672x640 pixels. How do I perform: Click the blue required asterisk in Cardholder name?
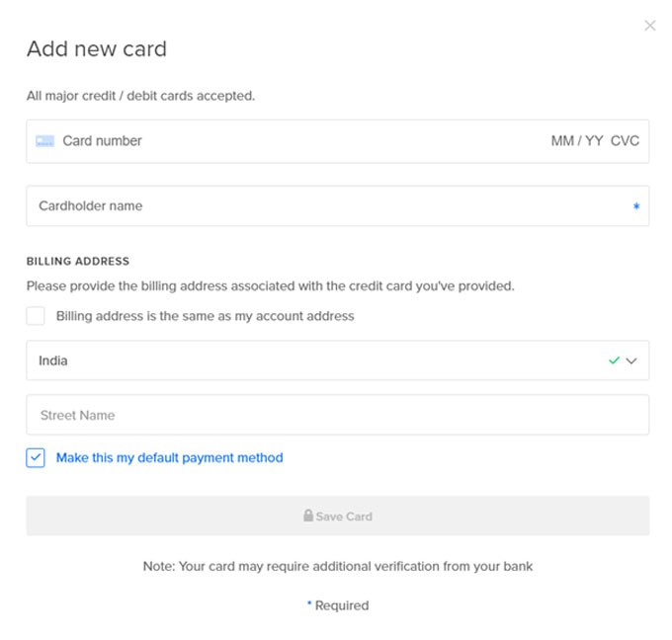(636, 206)
